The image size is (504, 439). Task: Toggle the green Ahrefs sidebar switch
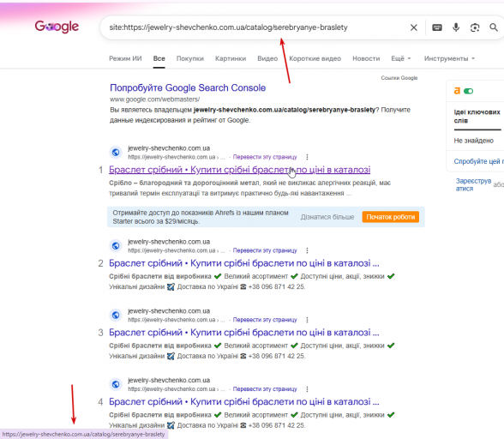(x=468, y=92)
